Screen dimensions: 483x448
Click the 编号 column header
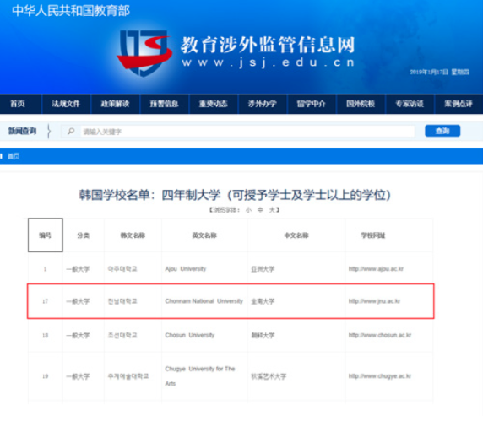(46, 235)
